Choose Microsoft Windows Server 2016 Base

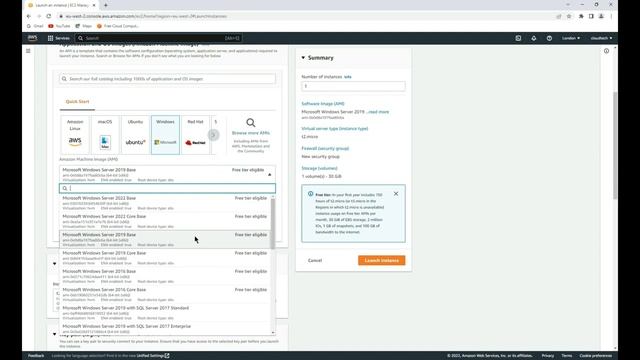(x=165, y=276)
